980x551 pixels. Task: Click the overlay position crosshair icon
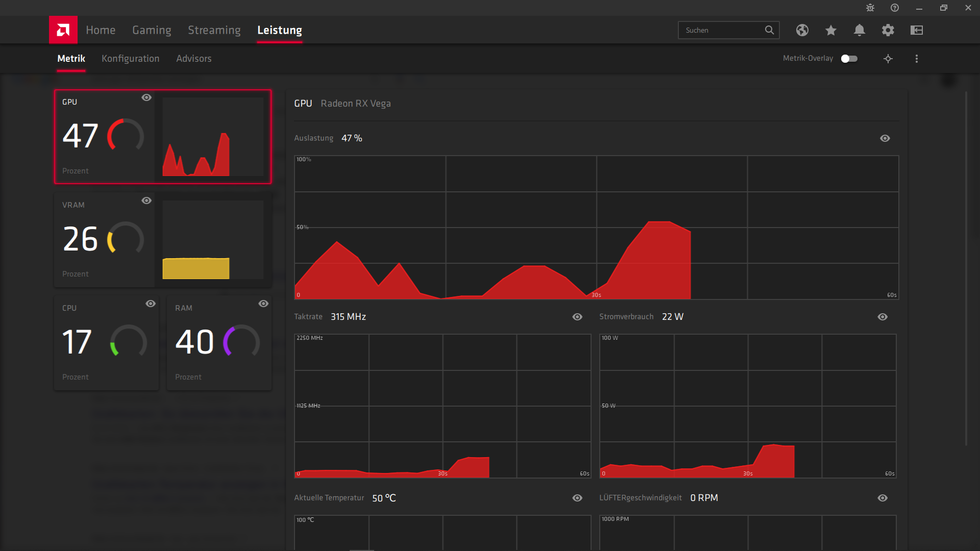pyautogui.click(x=888, y=59)
